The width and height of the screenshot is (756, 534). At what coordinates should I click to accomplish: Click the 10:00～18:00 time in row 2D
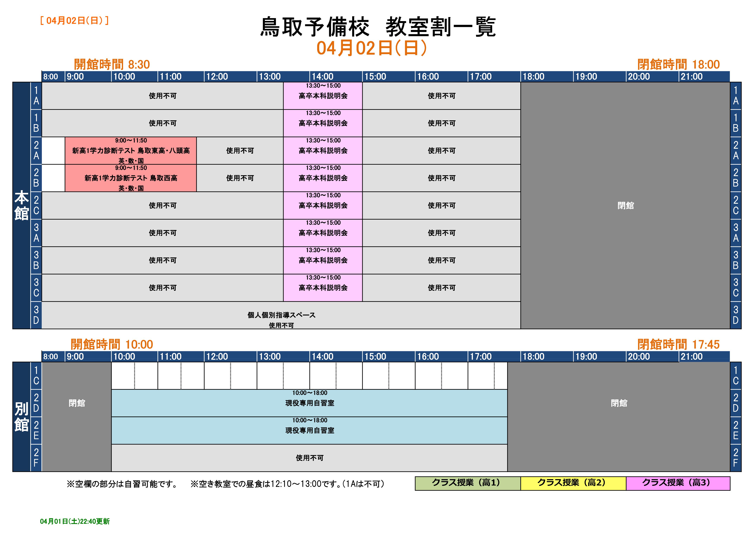pos(310,393)
